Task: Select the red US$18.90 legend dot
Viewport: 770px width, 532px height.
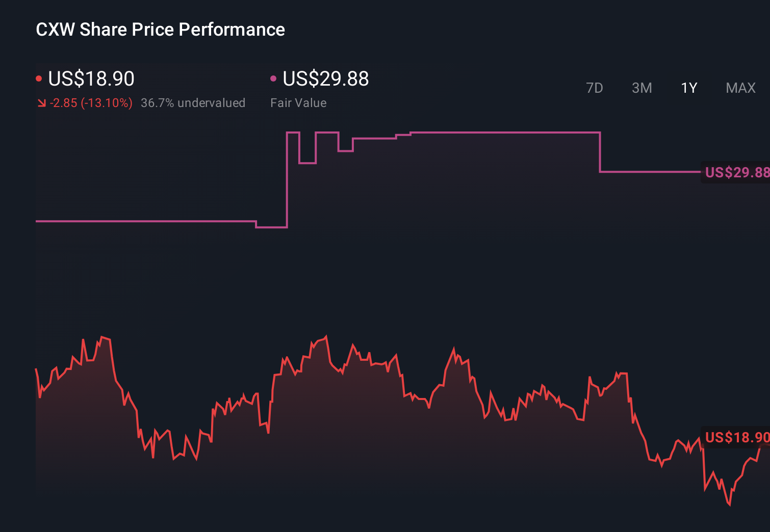Action: tap(39, 78)
